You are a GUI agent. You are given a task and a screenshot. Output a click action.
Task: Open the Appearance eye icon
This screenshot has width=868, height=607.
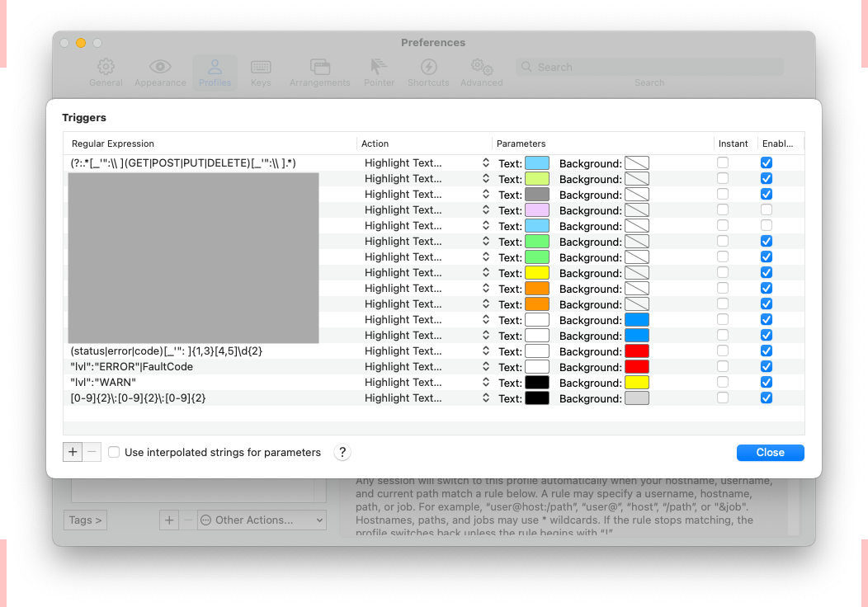tap(160, 67)
